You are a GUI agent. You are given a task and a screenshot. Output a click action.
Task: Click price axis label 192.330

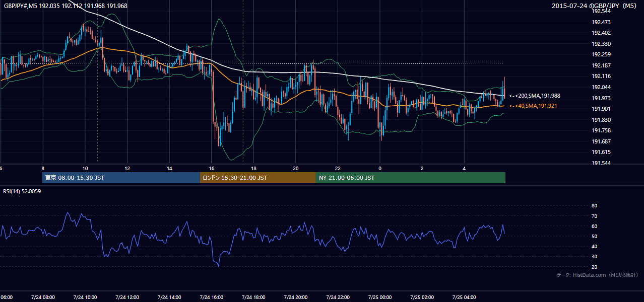pos(601,44)
